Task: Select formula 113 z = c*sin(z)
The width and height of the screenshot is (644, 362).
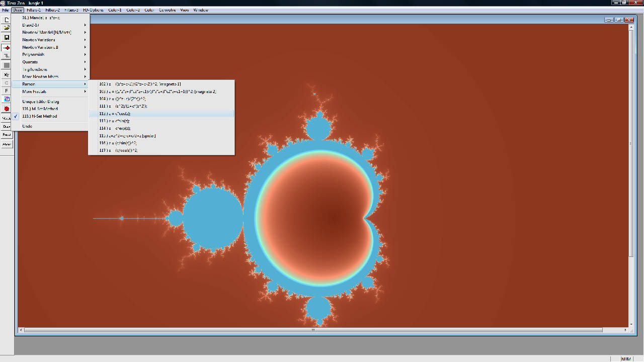Action: click(x=161, y=121)
